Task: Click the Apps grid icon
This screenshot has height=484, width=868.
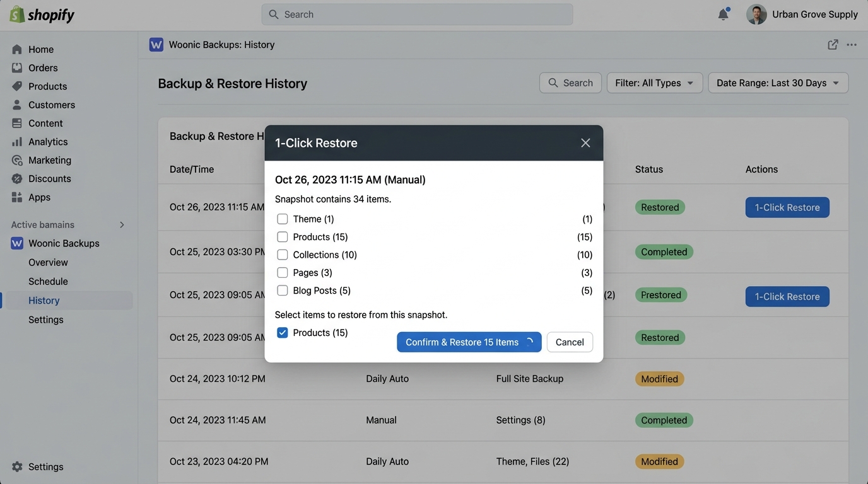Action: coord(17,197)
